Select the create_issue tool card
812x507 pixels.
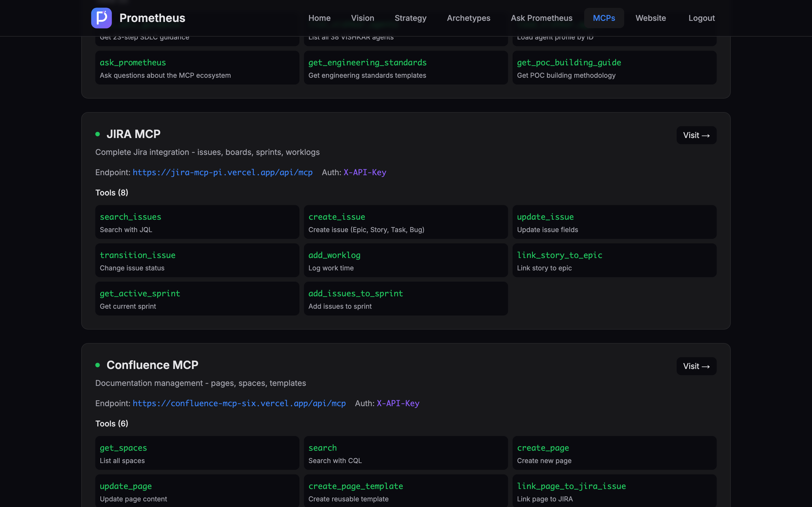(405, 222)
